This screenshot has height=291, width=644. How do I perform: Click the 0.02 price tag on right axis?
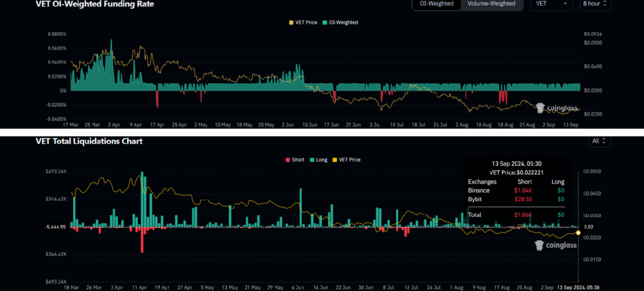click(x=589, y=226)
